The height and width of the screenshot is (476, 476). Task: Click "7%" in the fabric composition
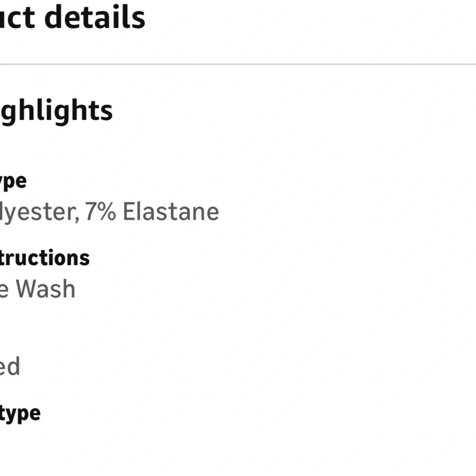(x=100, y=212)
